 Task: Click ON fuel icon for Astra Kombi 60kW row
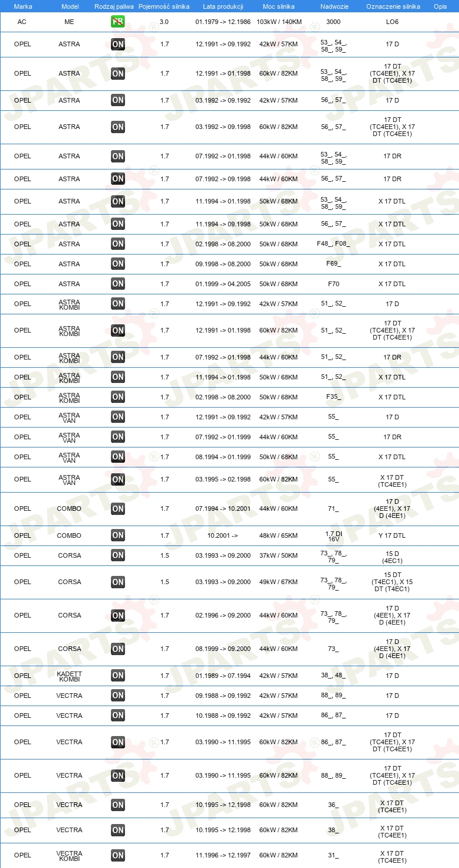pos(118,331)
